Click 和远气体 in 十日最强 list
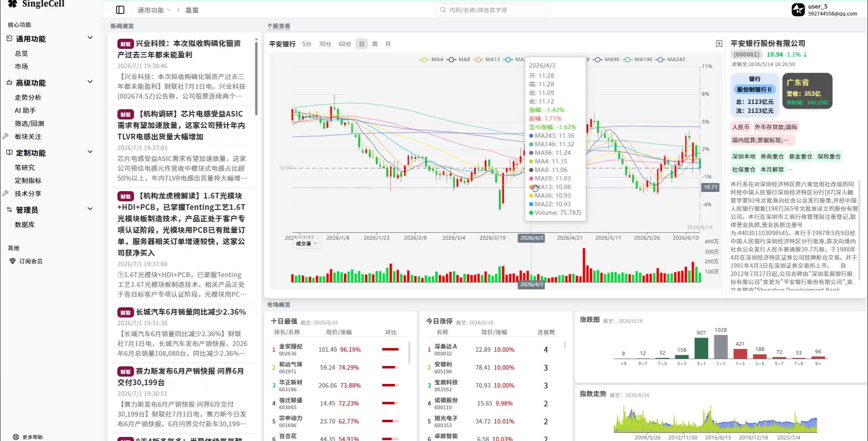 [x=290, y=364]
